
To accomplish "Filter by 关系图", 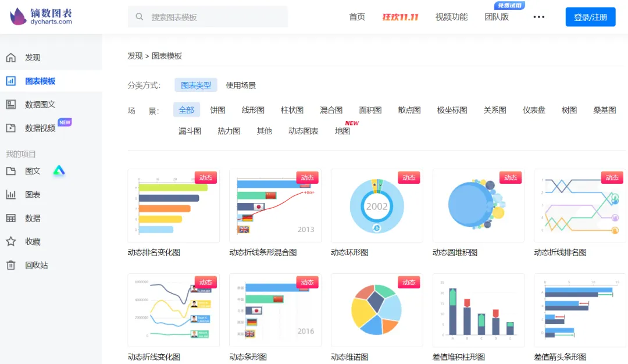I will [495, 110].
